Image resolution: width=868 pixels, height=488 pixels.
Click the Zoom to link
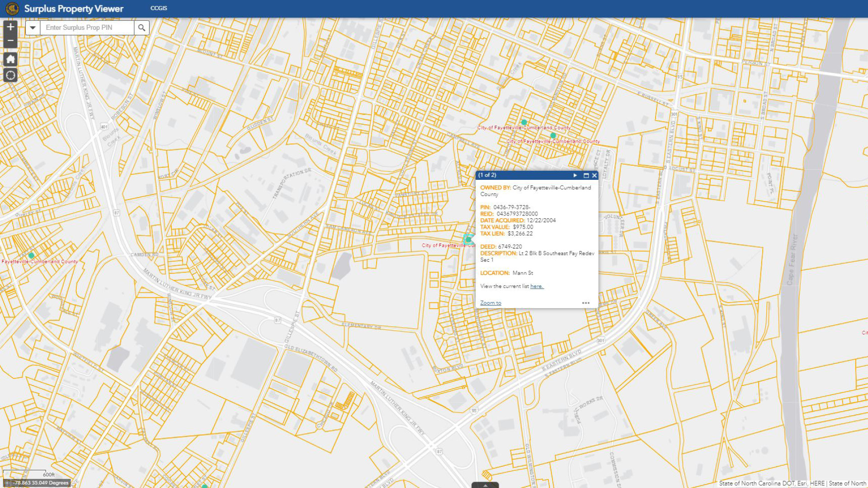[491, 303]
